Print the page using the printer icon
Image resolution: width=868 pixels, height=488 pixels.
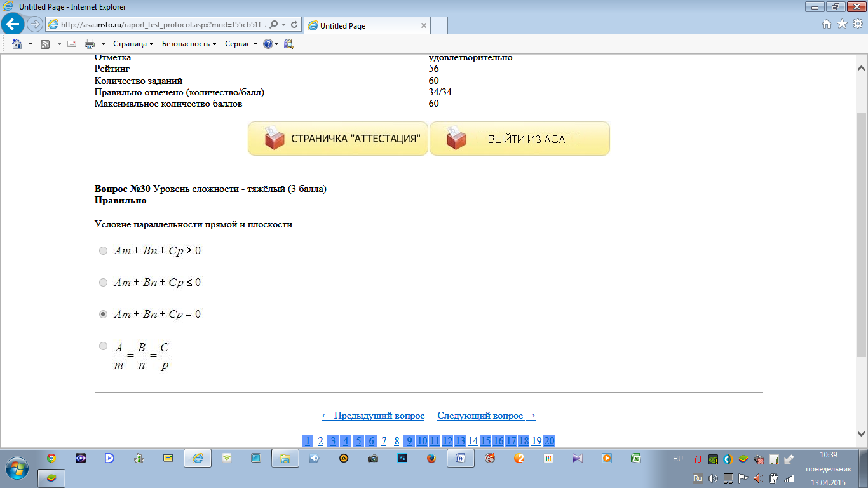pyautogui.click(x=90, y=44)
